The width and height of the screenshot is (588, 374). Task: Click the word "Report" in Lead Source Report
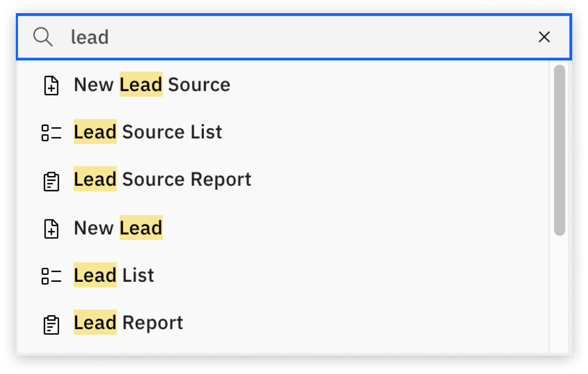(x=219, y=180)
